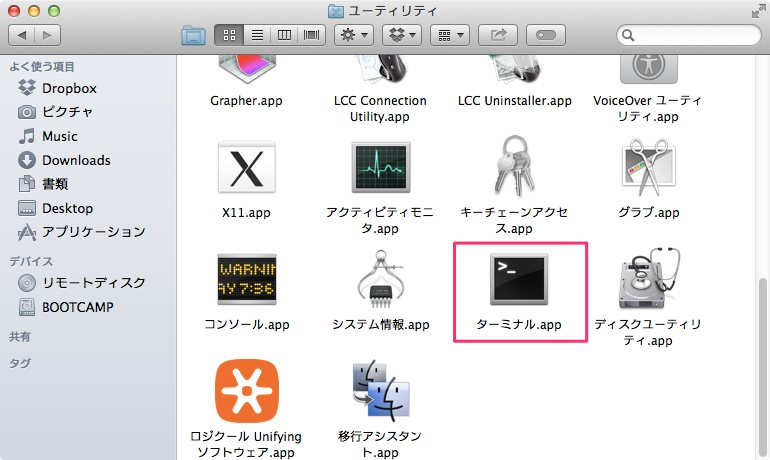Click the window's yellow minimize button

34,11
